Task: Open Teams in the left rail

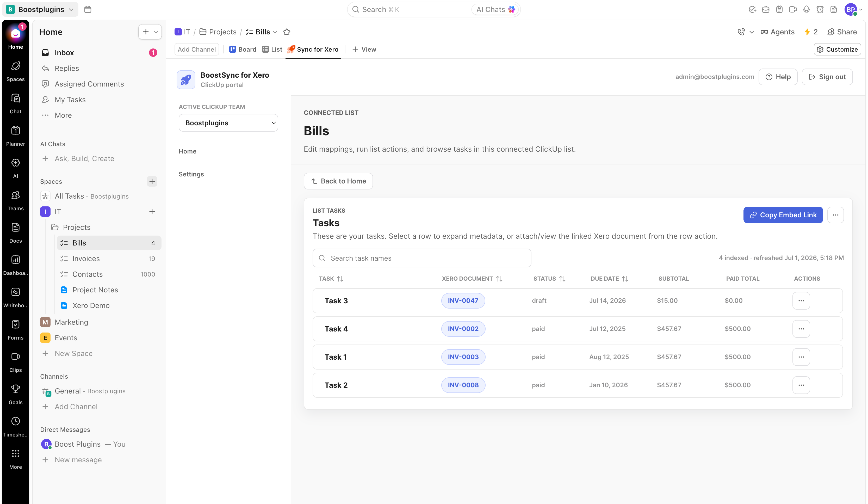Action: point(16,201)
